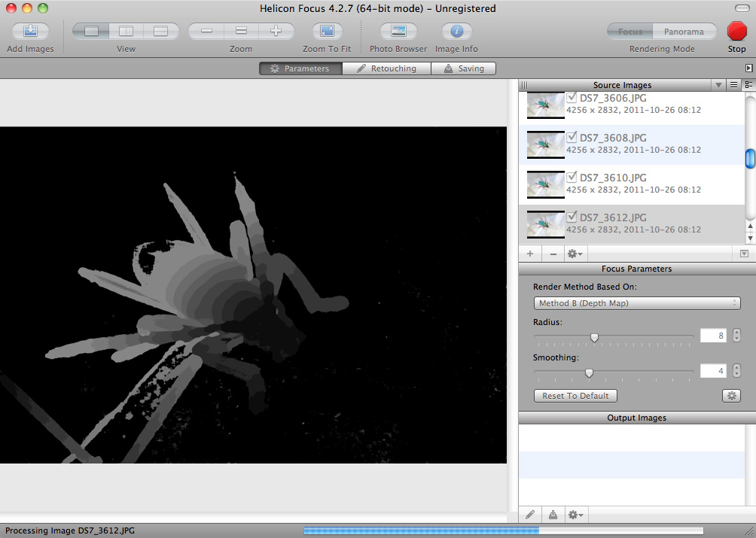This screenshot has height=538, width=756.
Task: Open the output images gear menu
Action: click(x=575, y=515)
